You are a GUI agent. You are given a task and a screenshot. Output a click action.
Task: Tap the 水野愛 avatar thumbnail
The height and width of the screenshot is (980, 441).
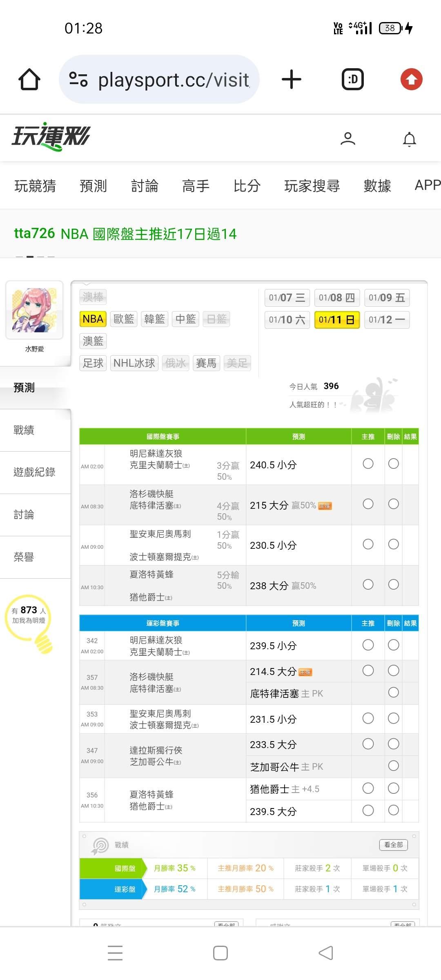pyautogui.click(x=34, y=310)
